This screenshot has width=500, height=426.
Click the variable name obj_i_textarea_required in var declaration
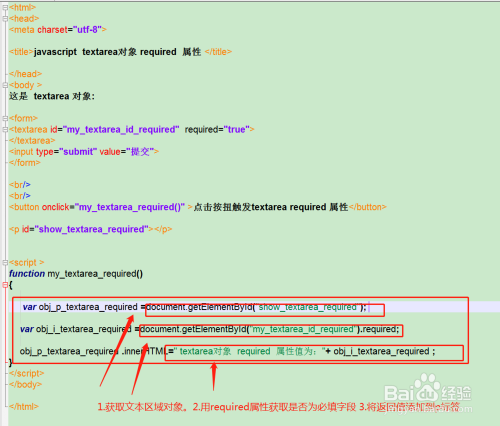[x=84, y=329]
